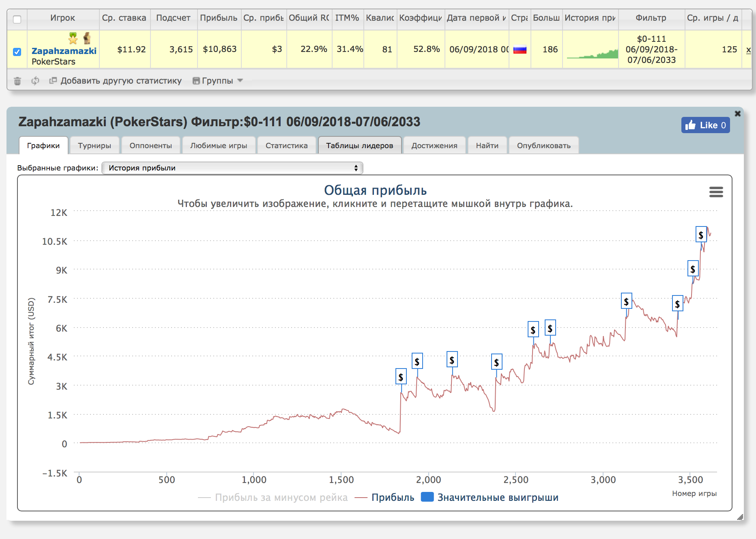Open the Турниры tab
Screen dimensions: 756x539
pos(94,145)
